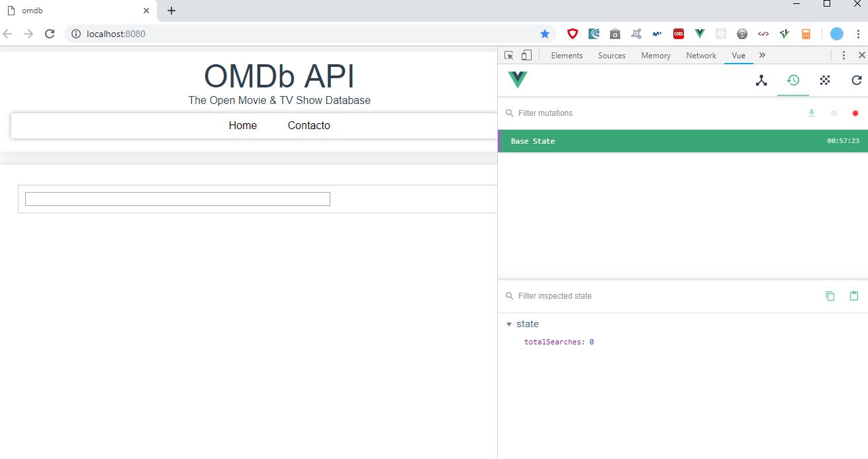868x459 pixels.
Task: Open the blue profile avatar
Action: pos(837,34)
